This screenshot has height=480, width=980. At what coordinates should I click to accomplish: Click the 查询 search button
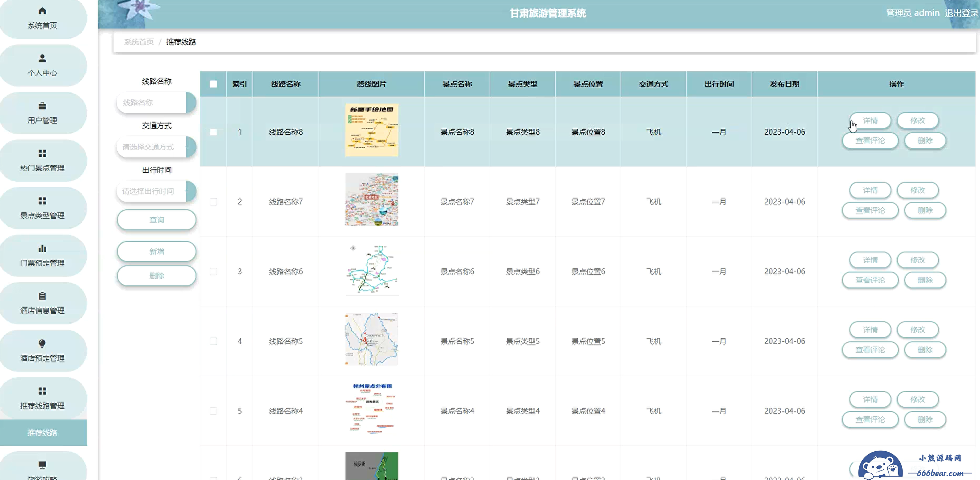(x=156, y=220)
